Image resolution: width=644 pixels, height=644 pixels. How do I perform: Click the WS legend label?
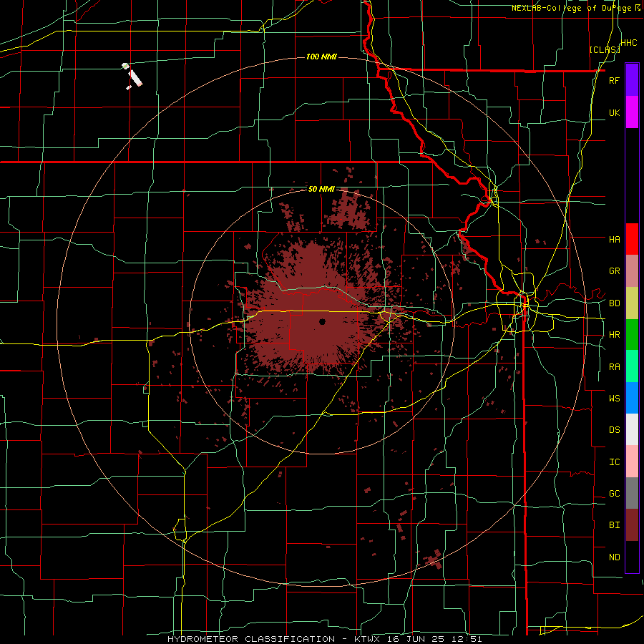pyautogui.click(x=614, y=399)
